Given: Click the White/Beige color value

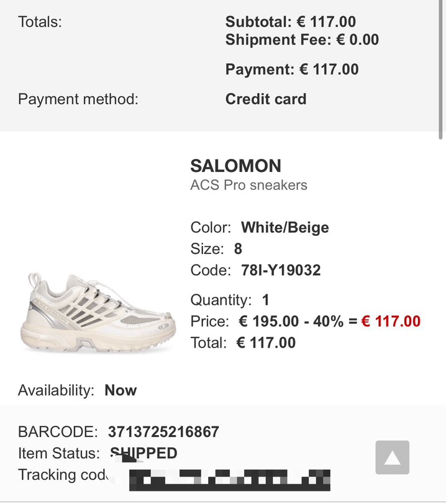Looking at the screenshot, I should click(285, 227).
